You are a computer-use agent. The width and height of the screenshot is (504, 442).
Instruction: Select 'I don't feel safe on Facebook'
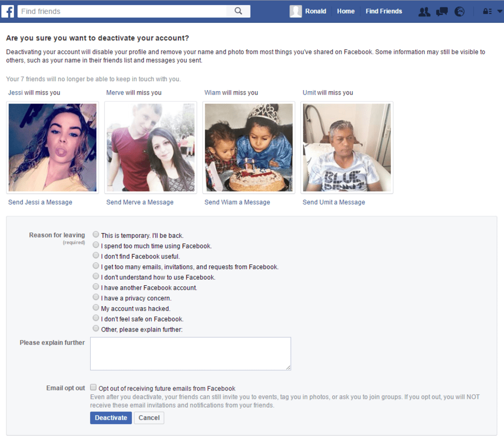pyautogui.click(x=96, y=318)
